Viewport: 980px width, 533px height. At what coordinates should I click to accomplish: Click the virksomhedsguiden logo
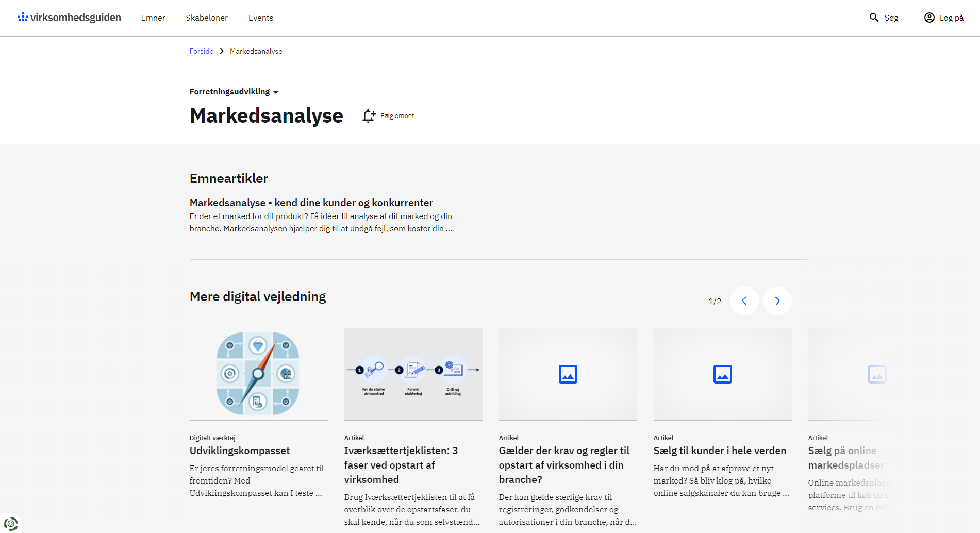tap(69, 18)
